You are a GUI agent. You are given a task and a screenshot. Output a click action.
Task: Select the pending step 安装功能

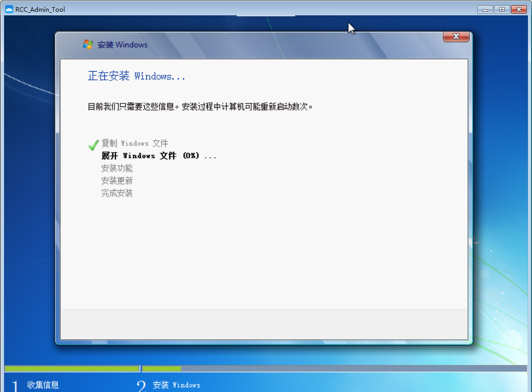[x=117, y=168]
